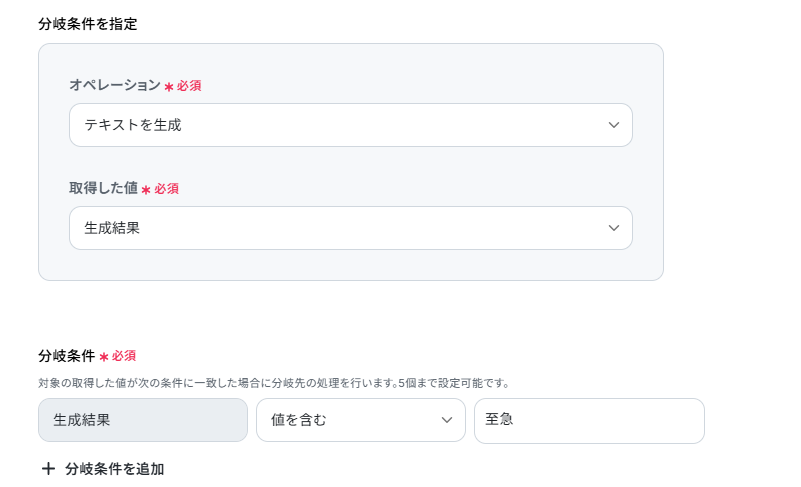Click the 必須 badge beside 取得した値

(166, 189)
